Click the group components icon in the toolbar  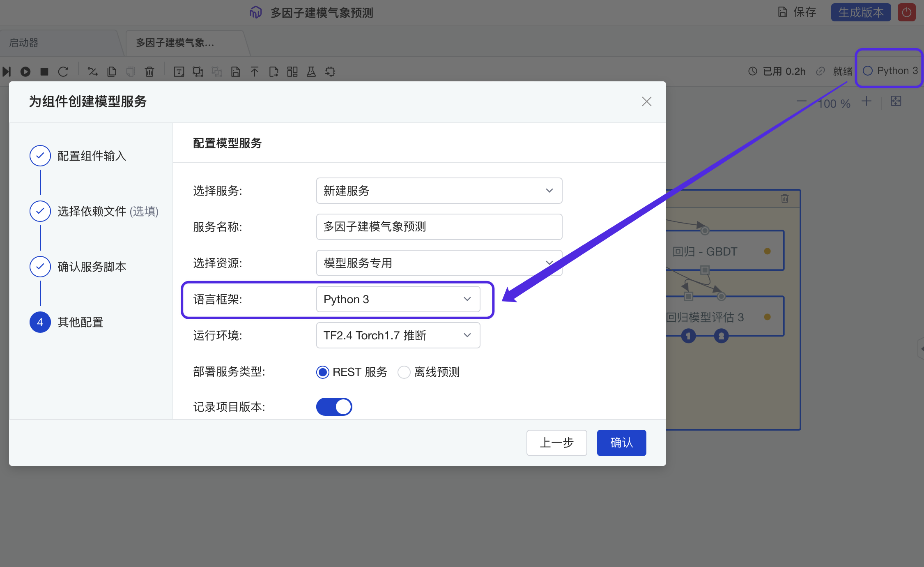198,72
